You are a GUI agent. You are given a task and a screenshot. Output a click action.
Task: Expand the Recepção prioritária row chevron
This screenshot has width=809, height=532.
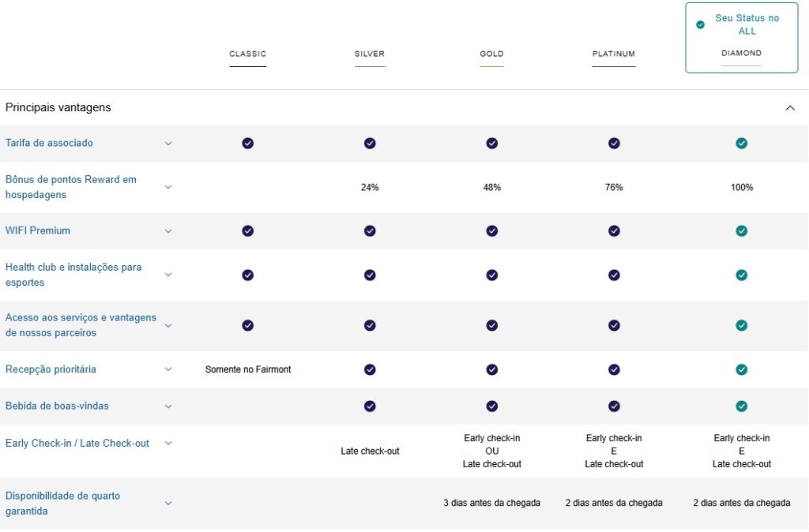click(x=167, y=369)
